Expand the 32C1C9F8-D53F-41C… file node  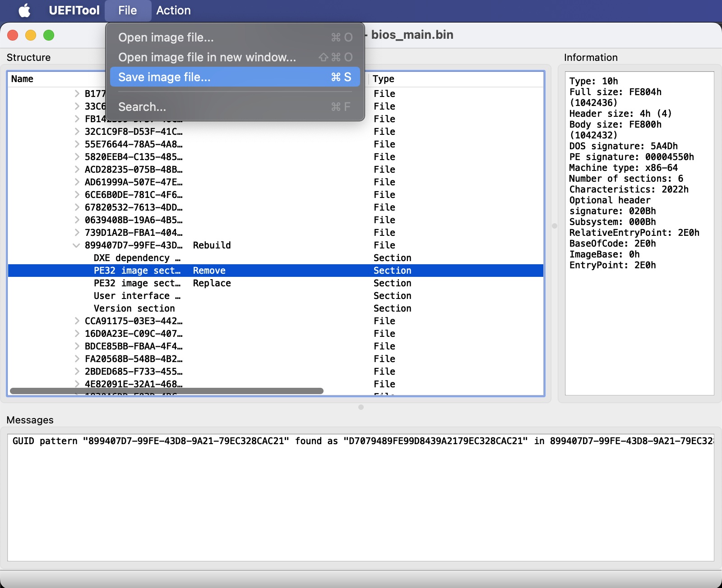[x=77, y=132]
